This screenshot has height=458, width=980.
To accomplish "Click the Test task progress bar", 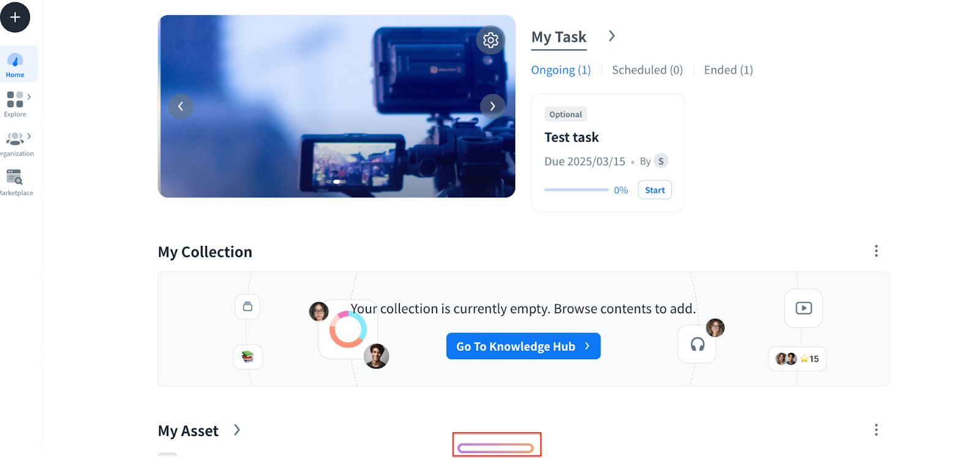I will coord(576,190).
